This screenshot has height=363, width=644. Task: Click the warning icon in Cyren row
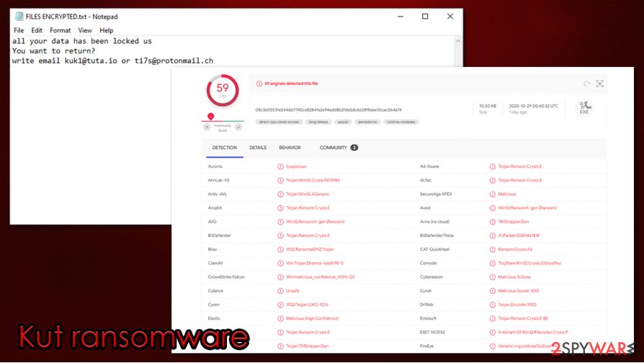[x=280, y=305]
